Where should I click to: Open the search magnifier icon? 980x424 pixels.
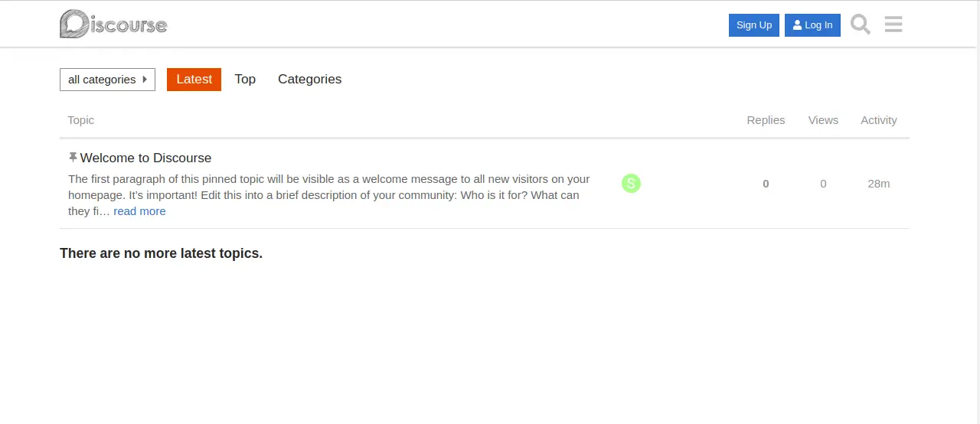click(x=861, y=24)
